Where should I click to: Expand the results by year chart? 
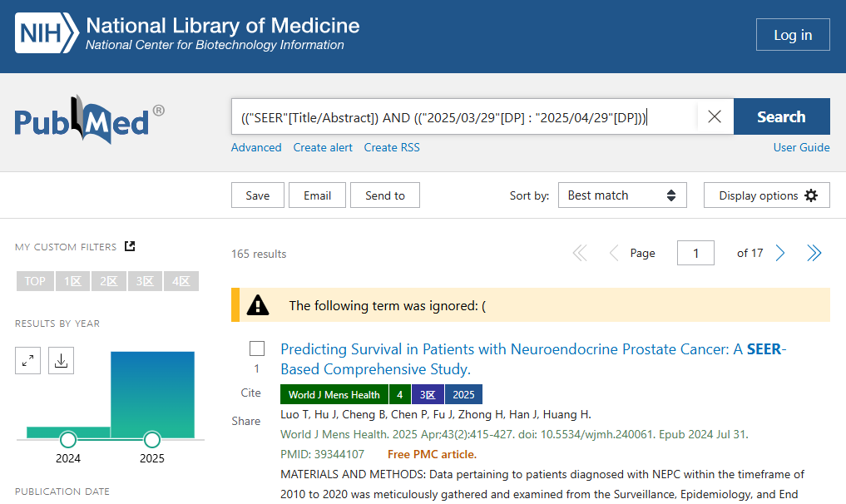[27, 360]
